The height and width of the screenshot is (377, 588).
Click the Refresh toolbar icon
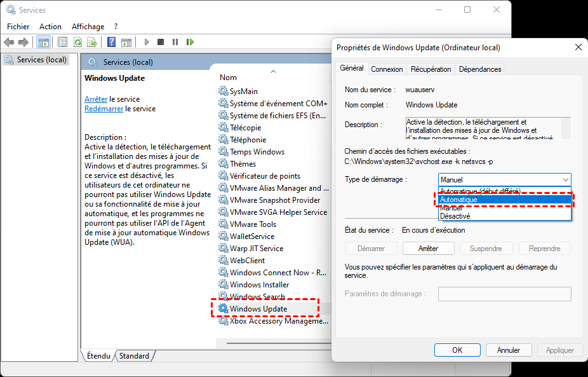click(x=77, y=42)
